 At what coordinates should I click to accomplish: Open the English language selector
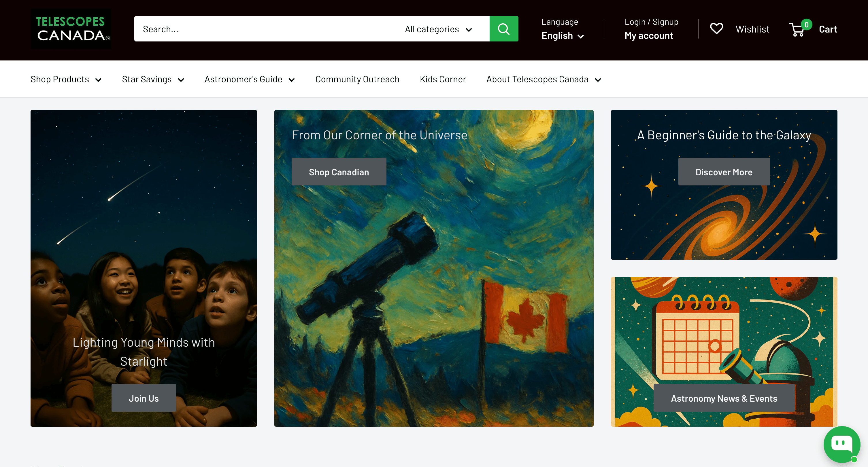coord(562,36)
